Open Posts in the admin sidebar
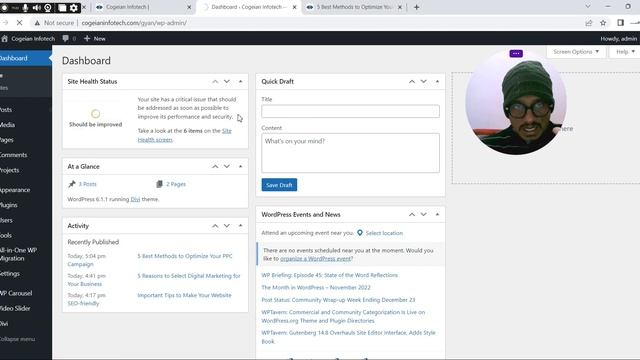Viewport: 640px width, 360px height. coord(25,109)
